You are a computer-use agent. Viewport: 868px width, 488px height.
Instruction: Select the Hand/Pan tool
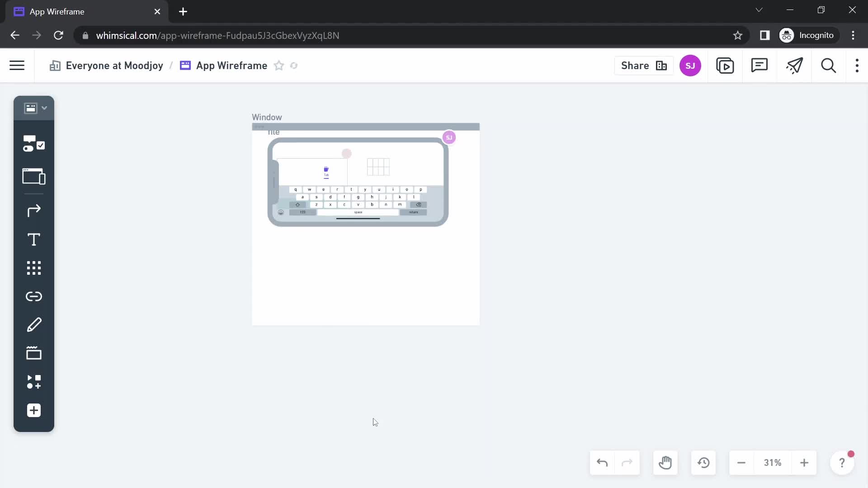(x=665, y=462)
